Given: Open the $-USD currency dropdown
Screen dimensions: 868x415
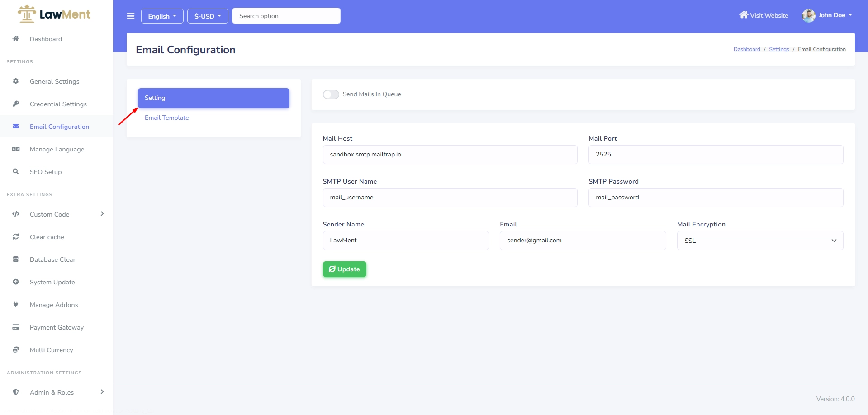Looking at the screenshot, I should pyautogui.click(x=208, y=16).
